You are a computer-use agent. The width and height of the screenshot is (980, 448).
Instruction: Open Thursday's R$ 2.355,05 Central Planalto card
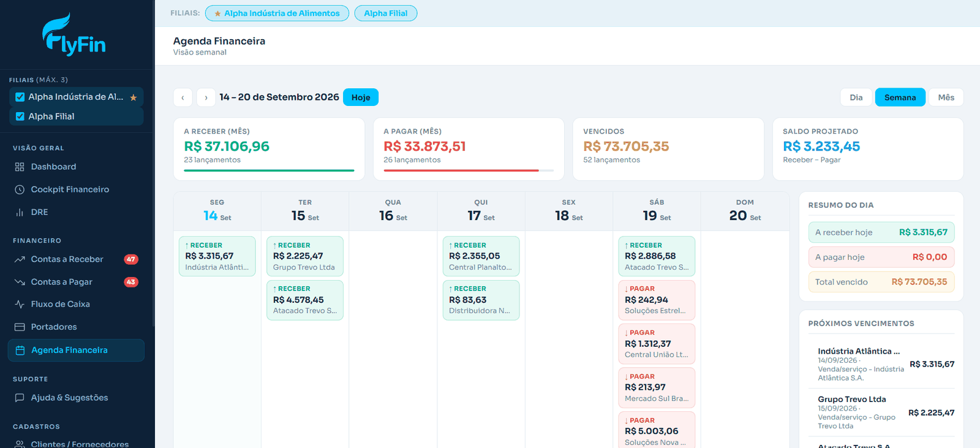481,256
